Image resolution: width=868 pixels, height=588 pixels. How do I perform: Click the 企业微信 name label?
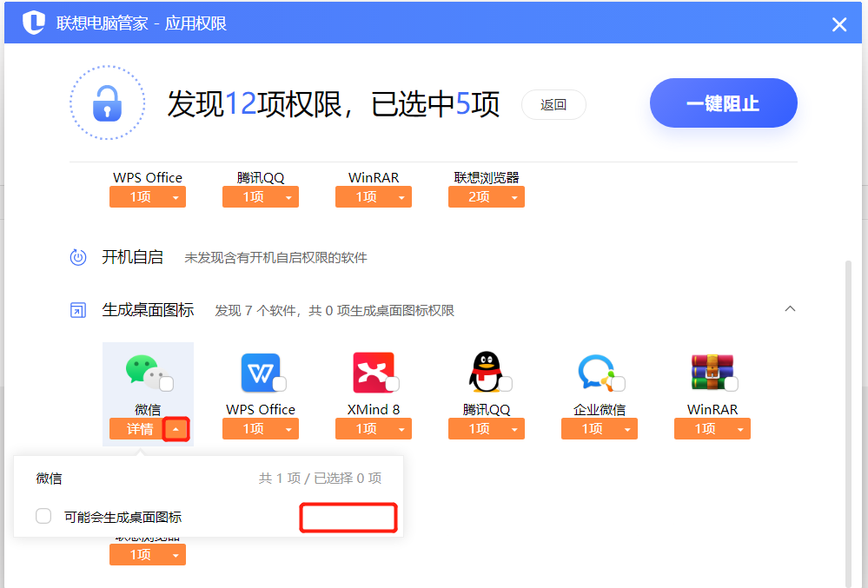click(x=599, y=409)
